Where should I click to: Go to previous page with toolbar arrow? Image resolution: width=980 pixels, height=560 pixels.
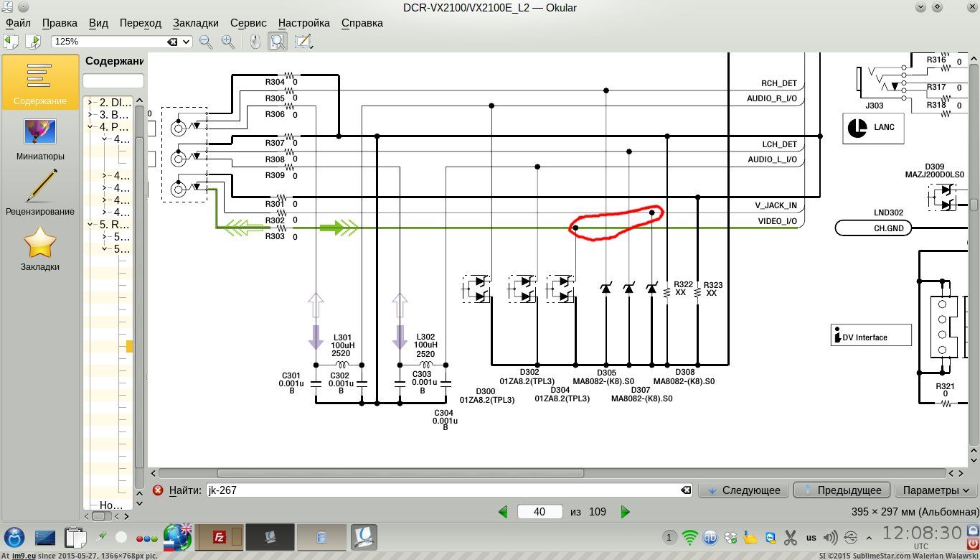coord(11,42)
